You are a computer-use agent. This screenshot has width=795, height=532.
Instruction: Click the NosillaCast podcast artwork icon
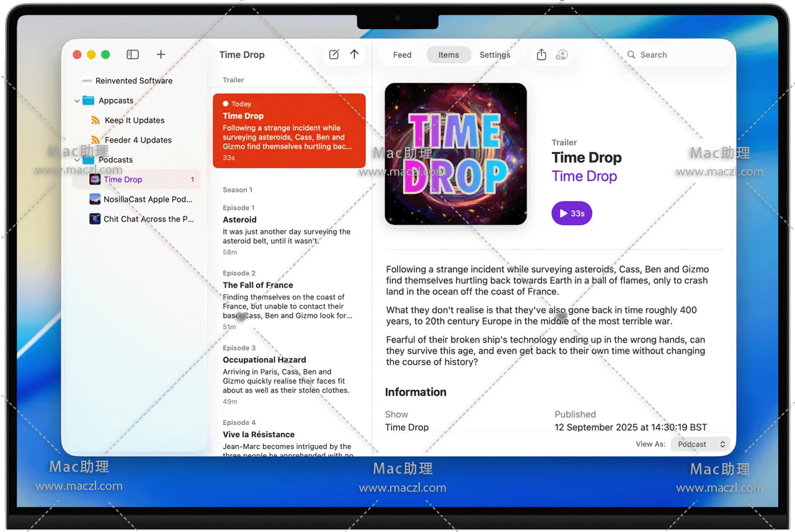[95, 199]
